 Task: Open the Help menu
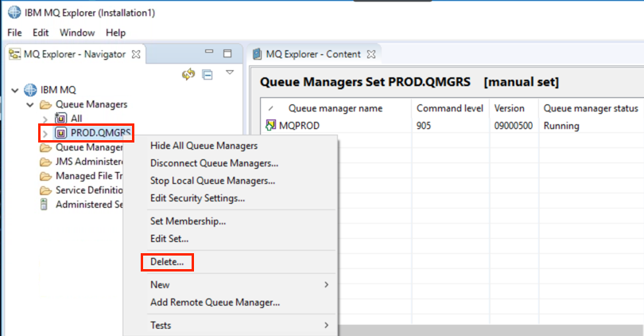coord(115,33)
